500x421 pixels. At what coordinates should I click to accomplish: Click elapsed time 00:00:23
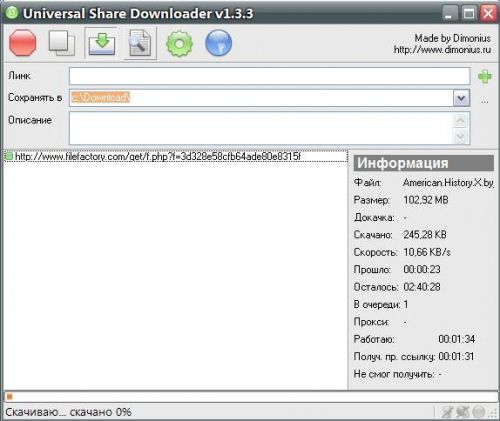tap(422, 269)
